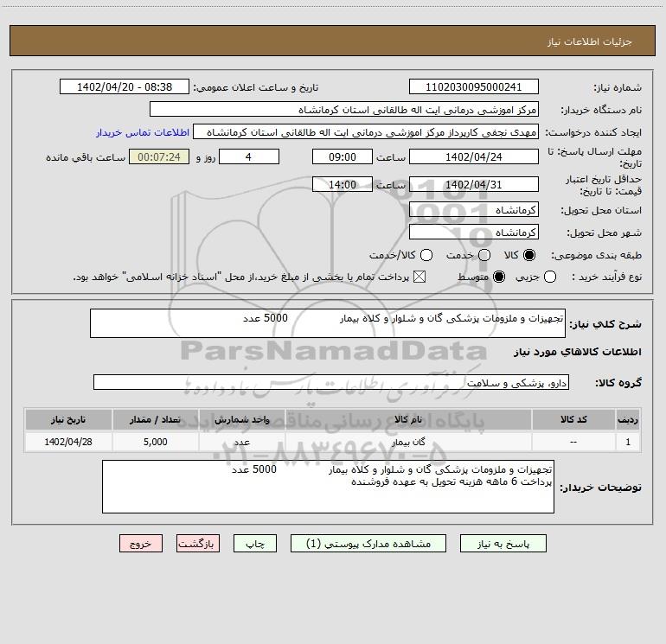
Task: Click the announcement date field 1402/04/20 - 08:38
Action: pos(125,86)
